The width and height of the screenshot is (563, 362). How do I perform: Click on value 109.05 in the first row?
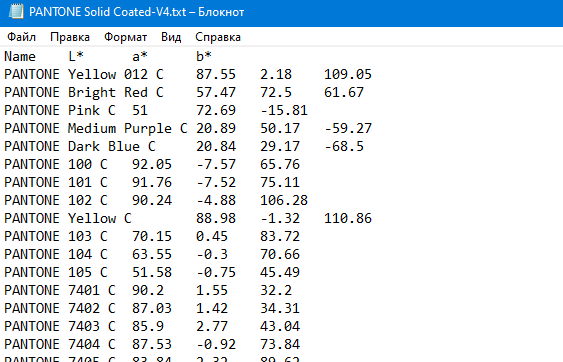coord(348,74)
